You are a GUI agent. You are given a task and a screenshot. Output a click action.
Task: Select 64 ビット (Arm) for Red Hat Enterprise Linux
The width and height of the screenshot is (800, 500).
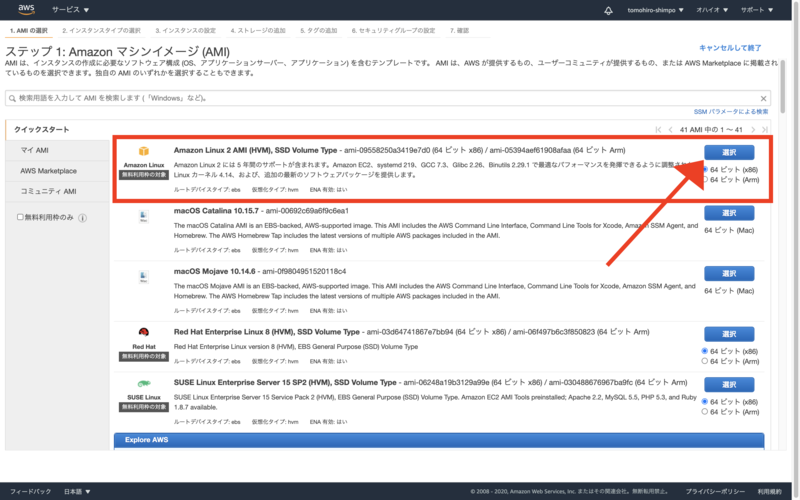click(705, 361)
